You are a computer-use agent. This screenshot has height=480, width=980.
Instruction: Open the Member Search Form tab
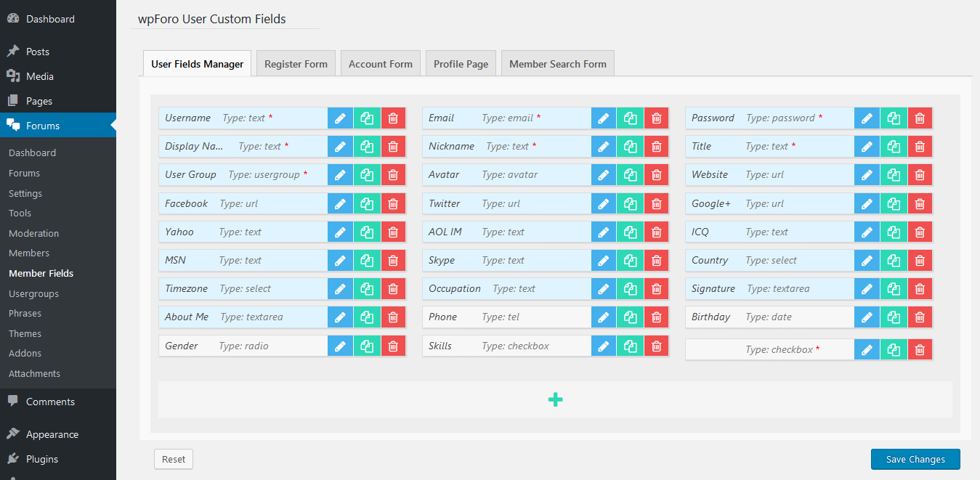(557, 64)
